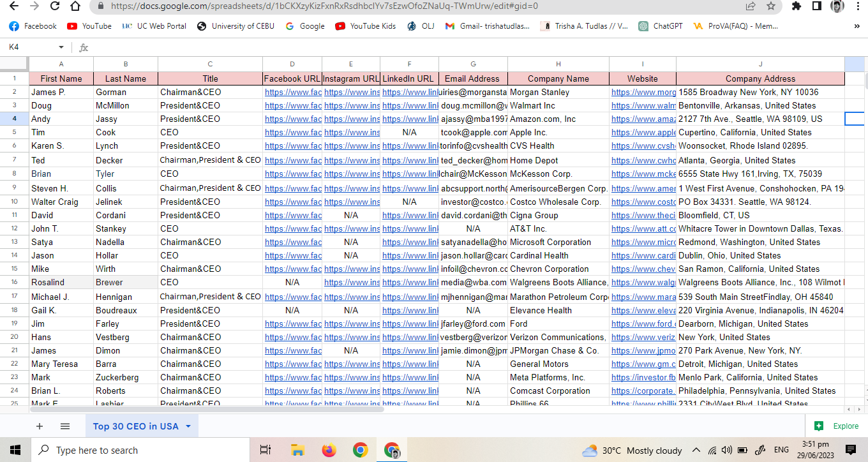This screenshot has height=462, width=868.
Task: Select column J header
Action: 761,64
